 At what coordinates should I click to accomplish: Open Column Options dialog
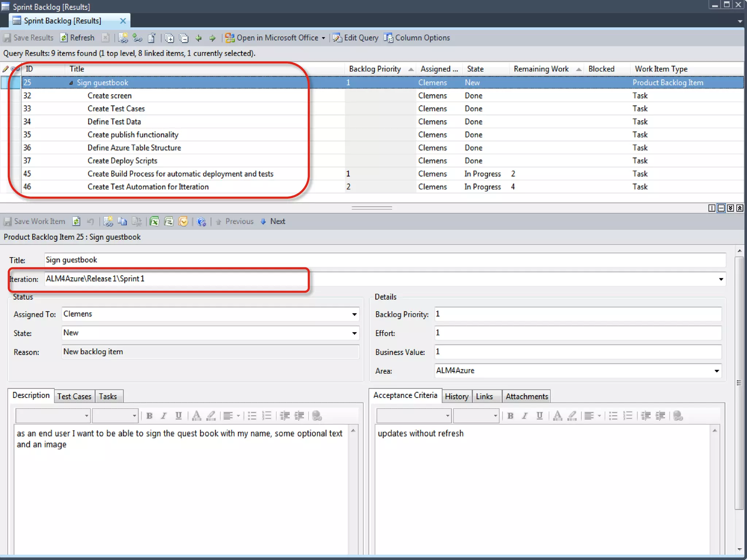click(417, 38)
